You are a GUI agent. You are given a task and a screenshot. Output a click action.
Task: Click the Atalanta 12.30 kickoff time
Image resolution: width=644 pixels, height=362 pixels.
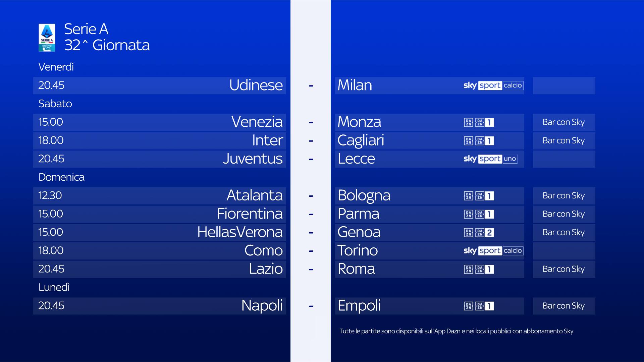point(50,195)
